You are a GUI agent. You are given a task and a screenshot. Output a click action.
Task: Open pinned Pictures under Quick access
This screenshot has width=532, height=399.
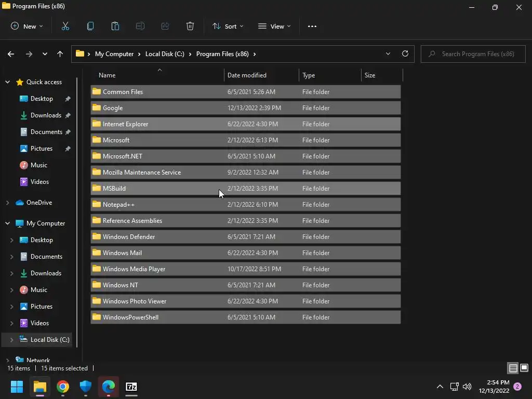point(42,149)
